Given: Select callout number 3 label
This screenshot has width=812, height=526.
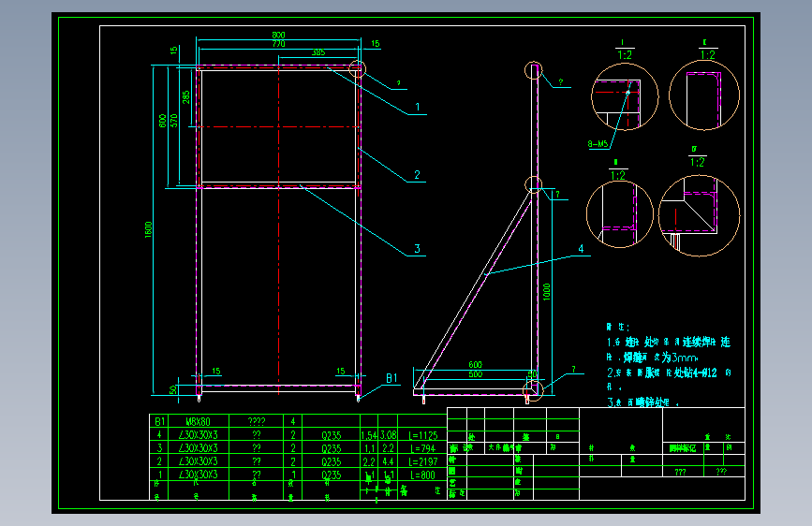Looking at the screenshot, I should point(417,249).
